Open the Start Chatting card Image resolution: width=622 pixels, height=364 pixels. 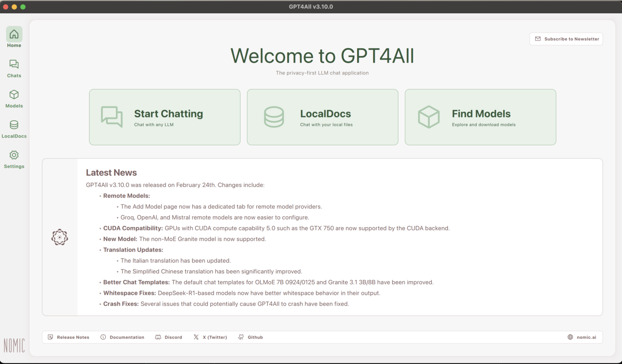164,117
